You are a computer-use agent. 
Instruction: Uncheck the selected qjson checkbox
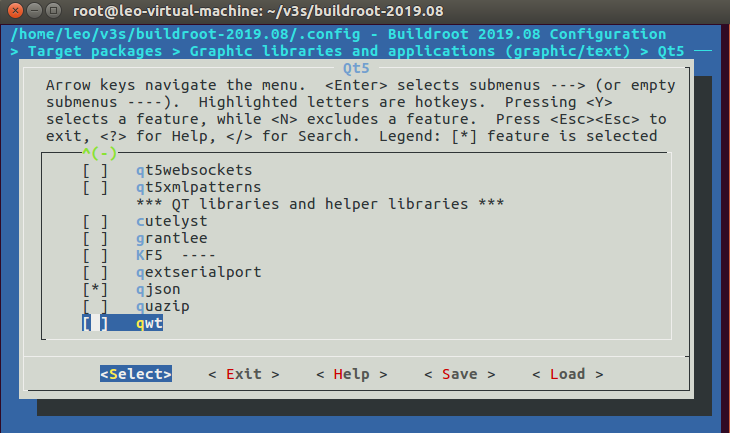click(x=95, y=290)
